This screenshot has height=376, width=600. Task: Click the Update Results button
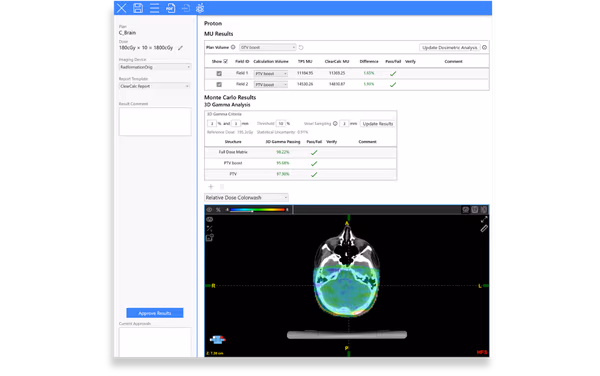point(378,124)
